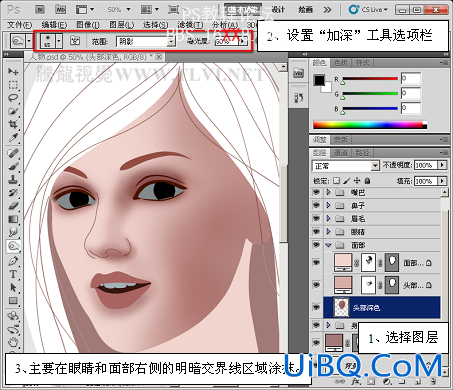Image resolution: width=453 pixels, height=390 pixels.
Task: Hide the 眉毛 layer group
Action: tap(316, 218)
